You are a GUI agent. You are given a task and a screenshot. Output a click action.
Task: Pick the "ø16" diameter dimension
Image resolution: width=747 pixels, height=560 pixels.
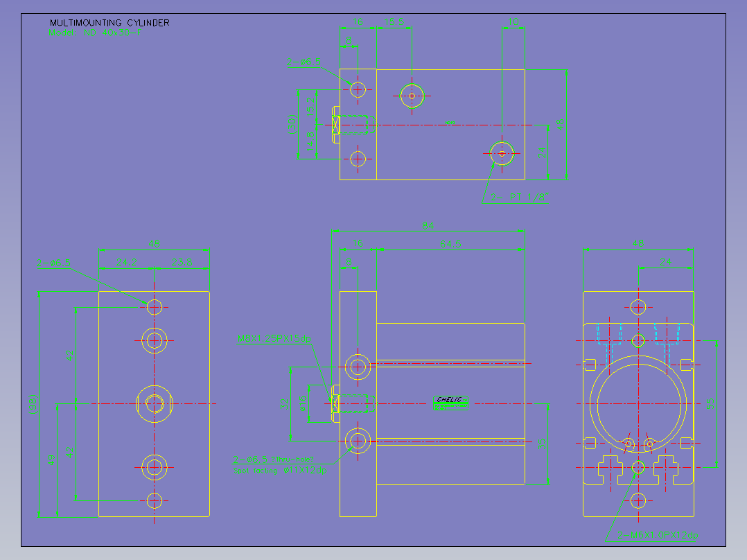click(x=303, y=403)
